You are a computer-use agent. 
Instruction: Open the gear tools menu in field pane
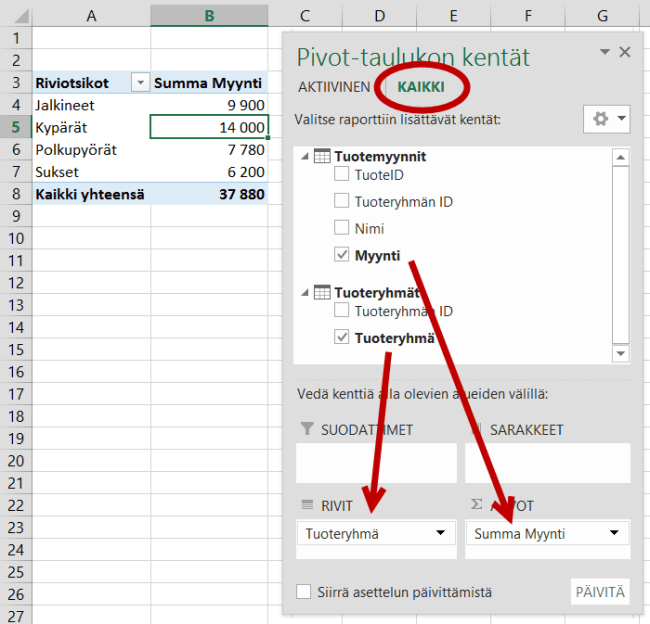click(606, 119)
